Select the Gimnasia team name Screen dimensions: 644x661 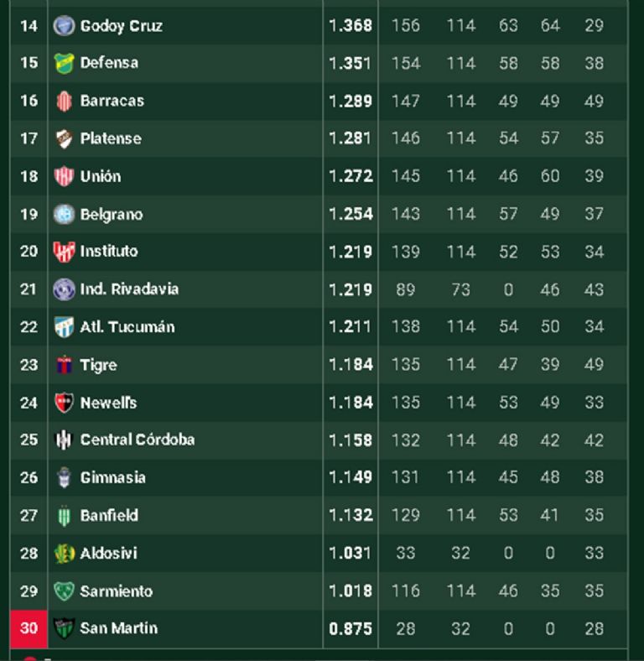pos(112,477)
